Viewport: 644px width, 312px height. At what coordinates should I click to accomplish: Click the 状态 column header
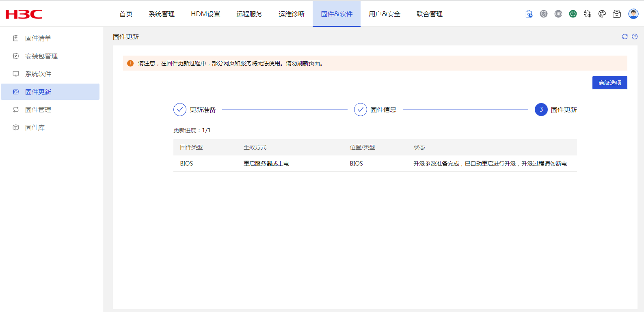click(x=419, y=147)
